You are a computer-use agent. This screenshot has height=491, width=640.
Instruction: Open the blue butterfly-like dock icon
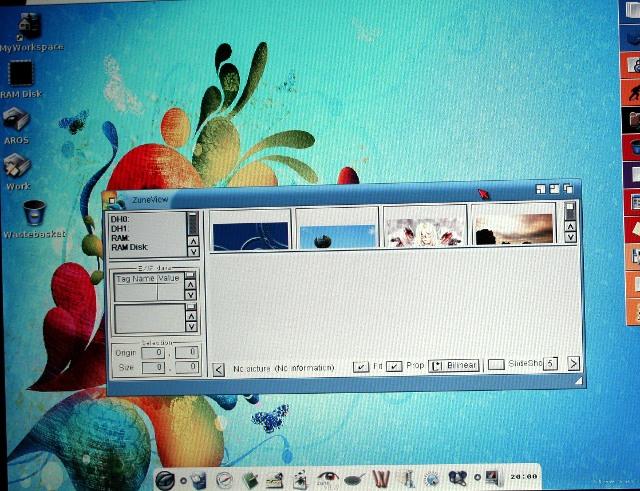coord(458,478)
